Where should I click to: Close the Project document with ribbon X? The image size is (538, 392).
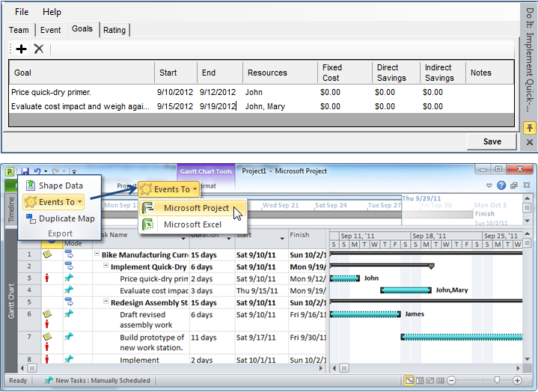[x=527, y=186]
